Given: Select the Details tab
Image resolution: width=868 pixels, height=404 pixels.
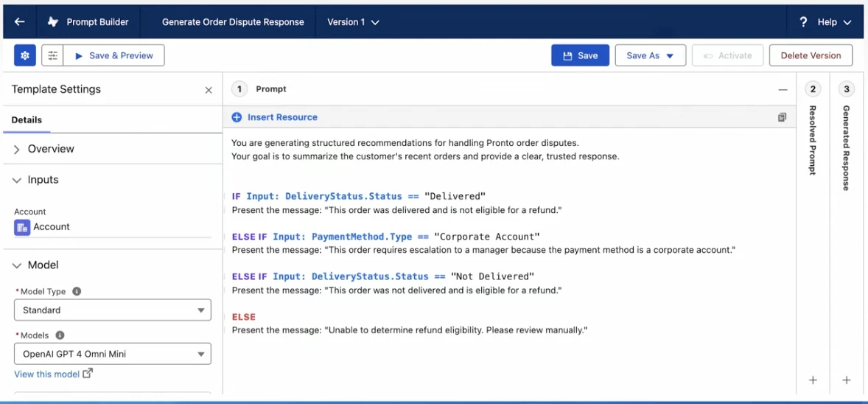Looking at the screenshot, I should pos(27,119).
